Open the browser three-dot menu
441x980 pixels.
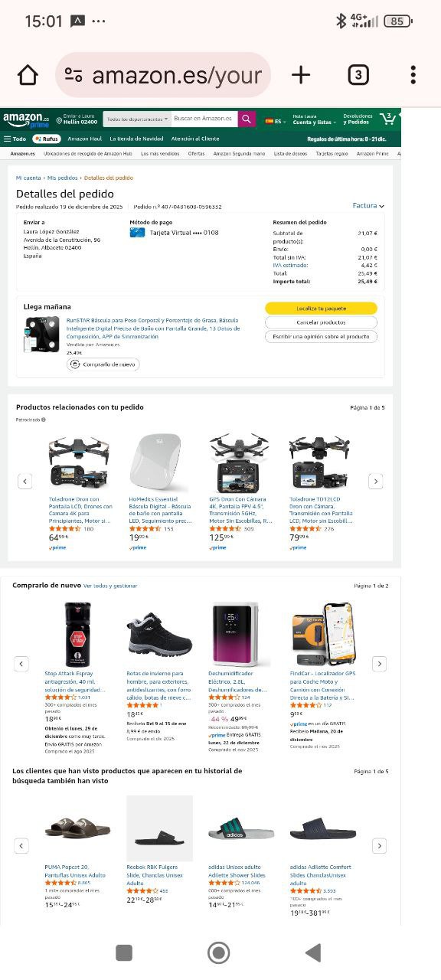click(413, 74)
